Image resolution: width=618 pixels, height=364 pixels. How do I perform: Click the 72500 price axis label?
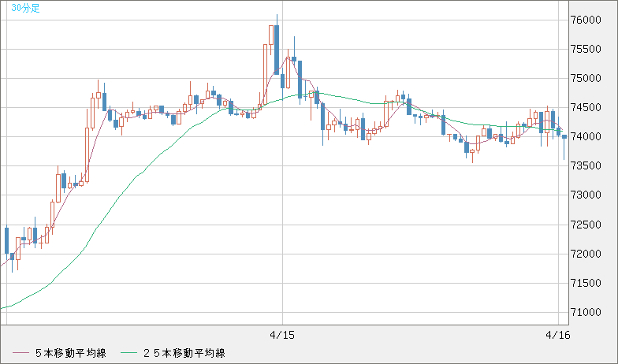585,225
